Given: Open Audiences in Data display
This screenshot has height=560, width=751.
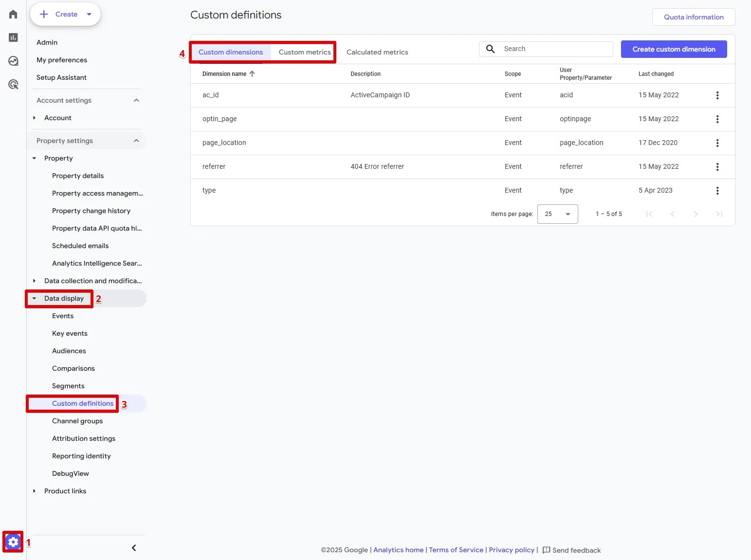Looking at the screenshot, I should pyautogui.click(x=69, y=351).
